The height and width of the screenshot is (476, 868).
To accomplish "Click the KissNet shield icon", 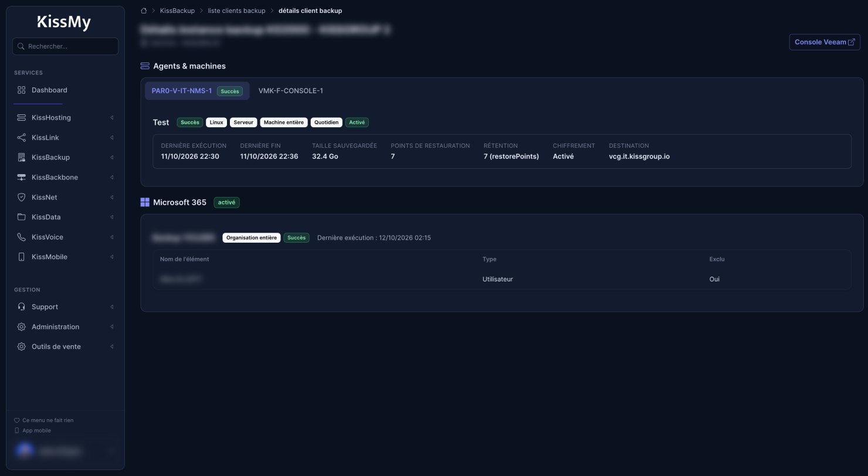I will coord(22,198).
